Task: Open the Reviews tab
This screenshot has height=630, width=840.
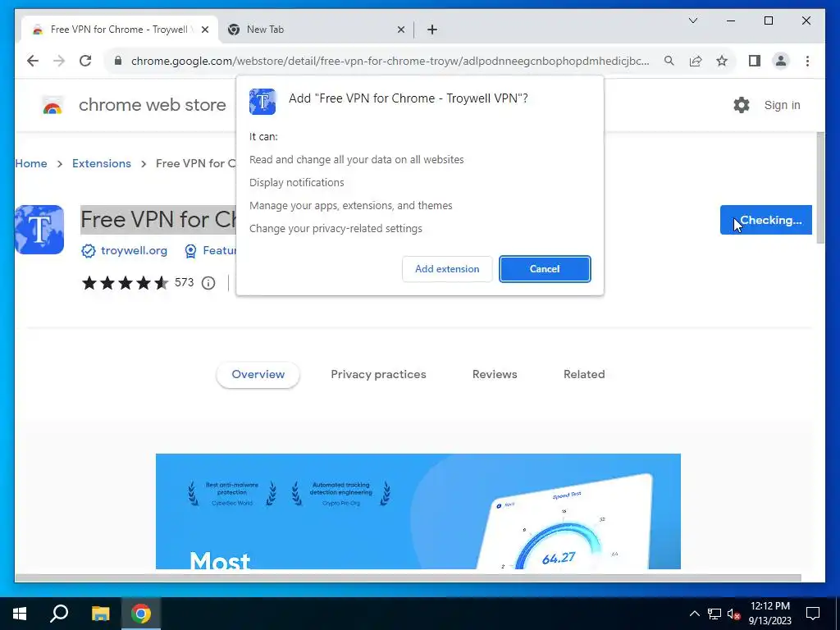Action: click(x=495, y=374)
